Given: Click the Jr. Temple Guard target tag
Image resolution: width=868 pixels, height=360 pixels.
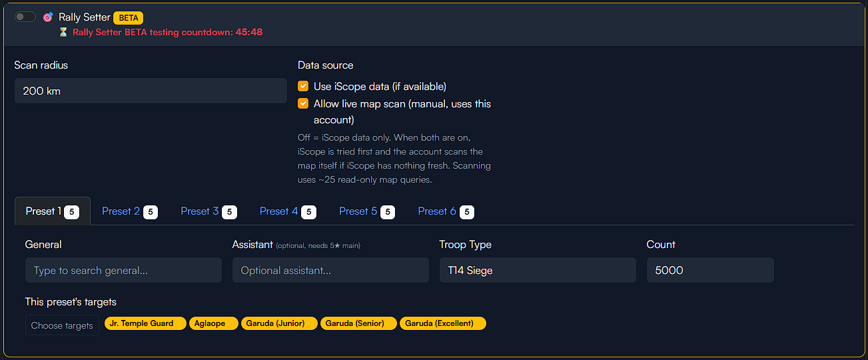Looking at the screenshot, I should [x=146, y=323].
